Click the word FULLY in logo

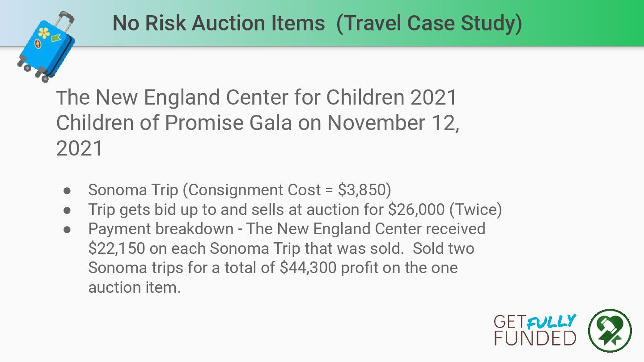[551, 321]
